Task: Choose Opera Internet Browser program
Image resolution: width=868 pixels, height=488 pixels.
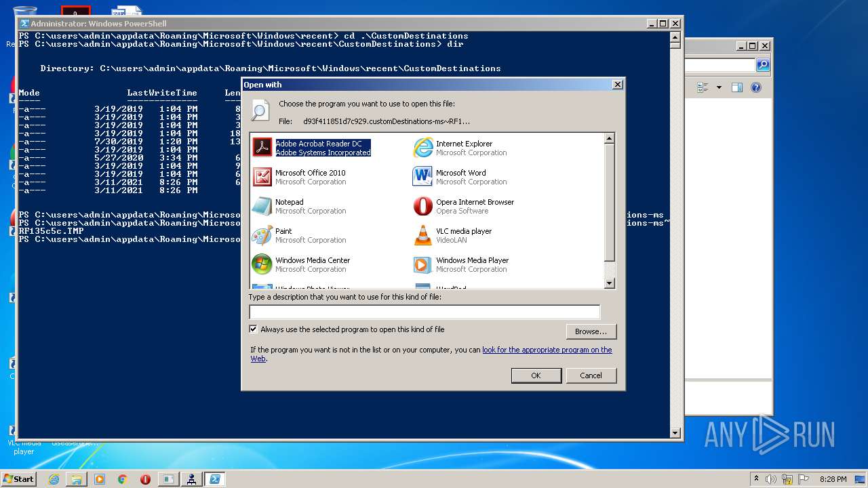Action: [465, 206]
